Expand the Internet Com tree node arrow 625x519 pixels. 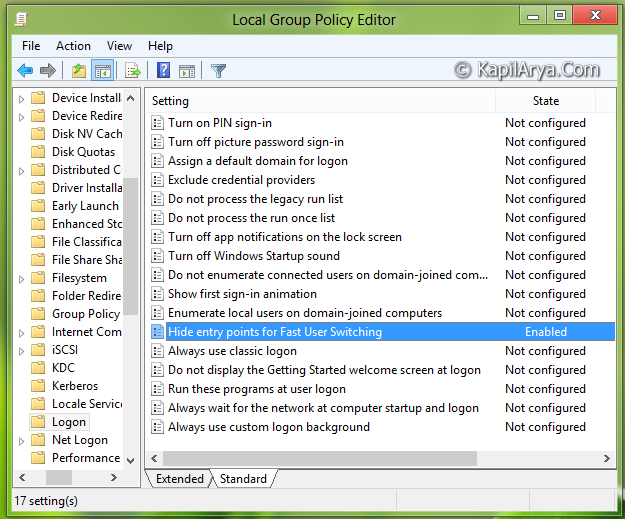coord(22,333)
